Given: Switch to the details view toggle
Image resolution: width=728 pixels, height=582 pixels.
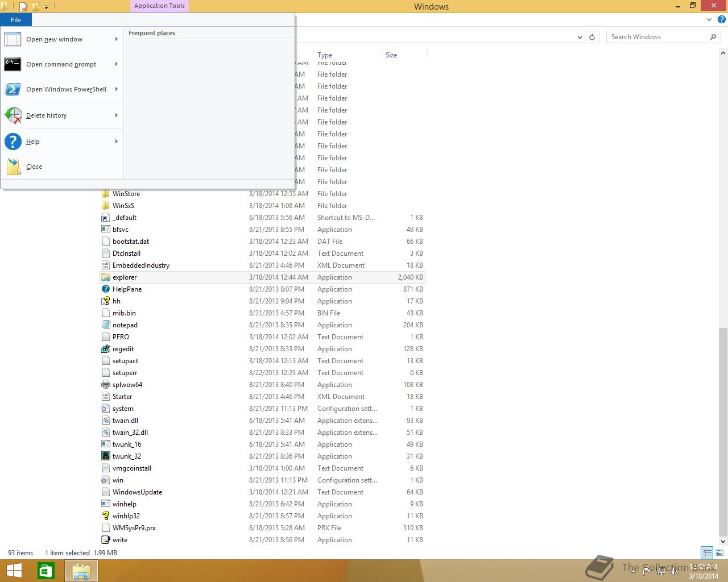Looking at the screenshot, I should click(x=707, y=552).
